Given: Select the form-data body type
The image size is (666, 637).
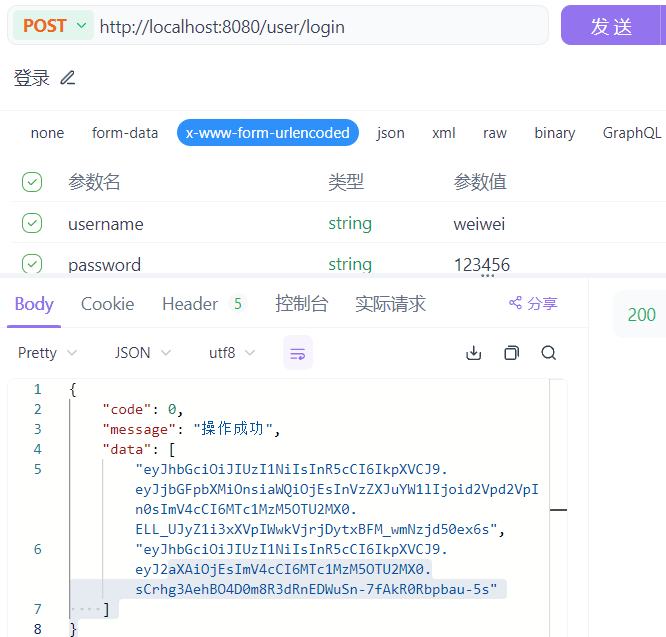Looking at the screenshot, I should pyautogui.click(x=125, y=133).
